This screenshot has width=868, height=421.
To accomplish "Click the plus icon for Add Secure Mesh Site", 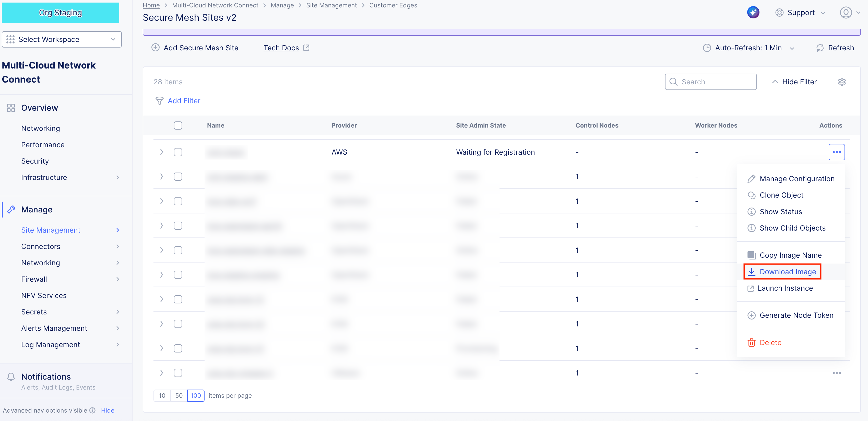I will click(155, 48).
